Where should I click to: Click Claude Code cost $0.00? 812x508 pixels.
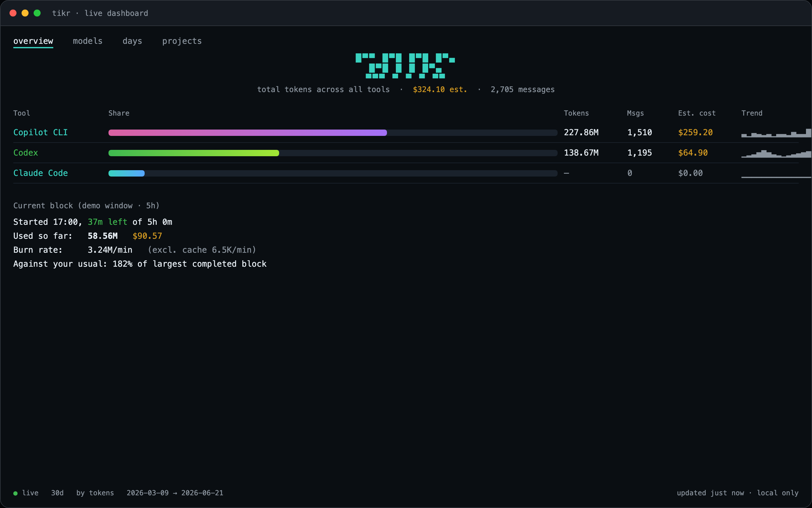click(x=691, y=173)
